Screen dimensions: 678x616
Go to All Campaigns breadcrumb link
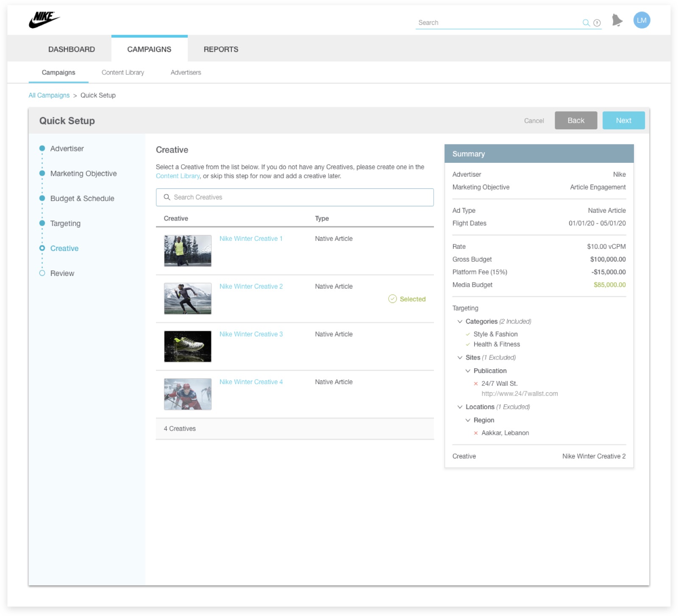[x=49, y=95]
